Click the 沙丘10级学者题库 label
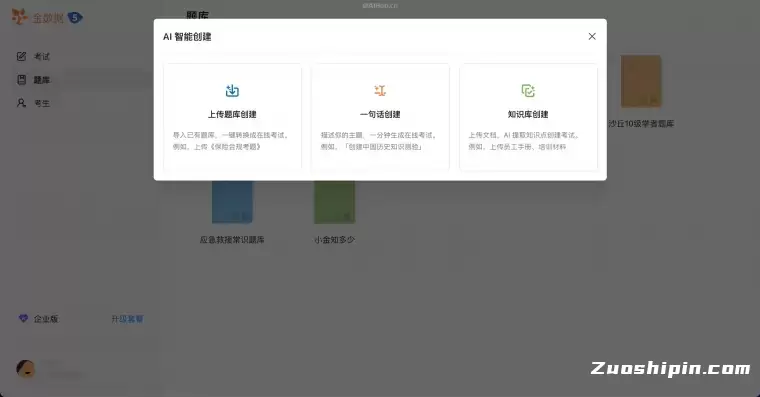760x397 pixels. [641, 124]
